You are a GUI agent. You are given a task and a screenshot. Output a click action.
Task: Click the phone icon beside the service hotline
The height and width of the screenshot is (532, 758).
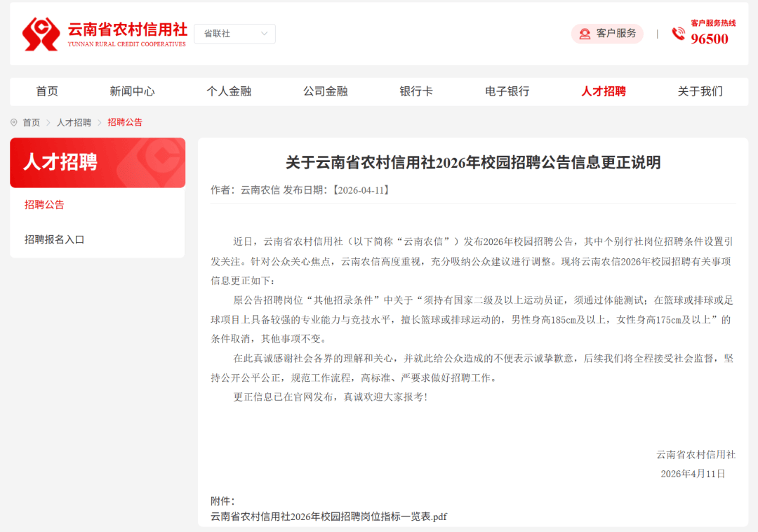(x=677, y=33)
